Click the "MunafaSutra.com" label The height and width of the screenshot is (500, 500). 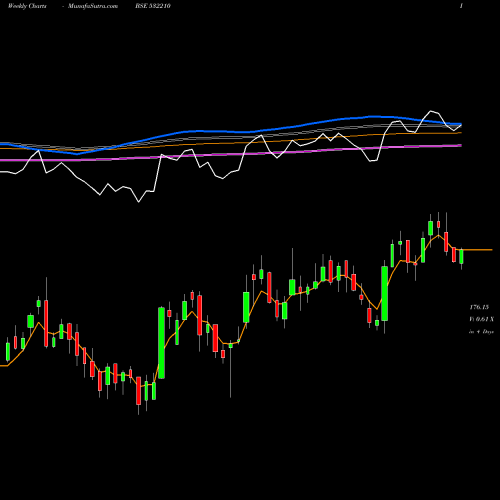(93, 6)
